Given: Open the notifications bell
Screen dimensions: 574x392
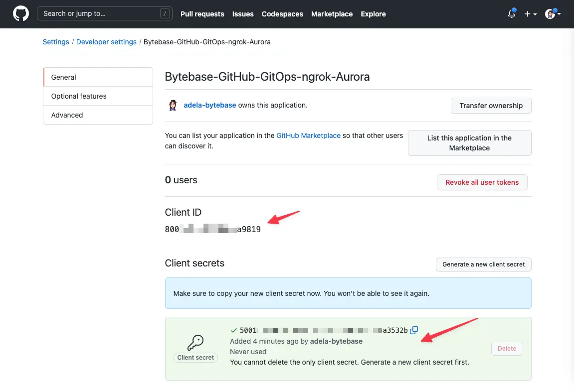Looking at the screenshot, I should click(x=511, y=14).
